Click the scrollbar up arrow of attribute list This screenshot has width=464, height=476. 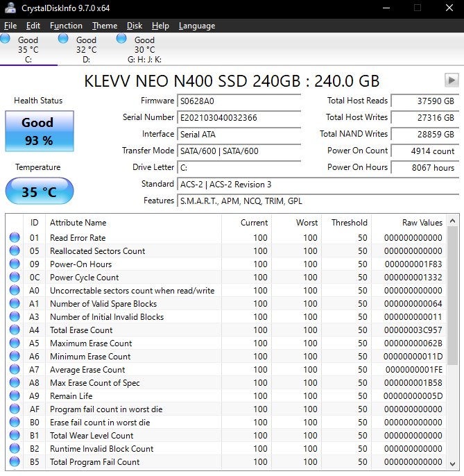point(452,221)
